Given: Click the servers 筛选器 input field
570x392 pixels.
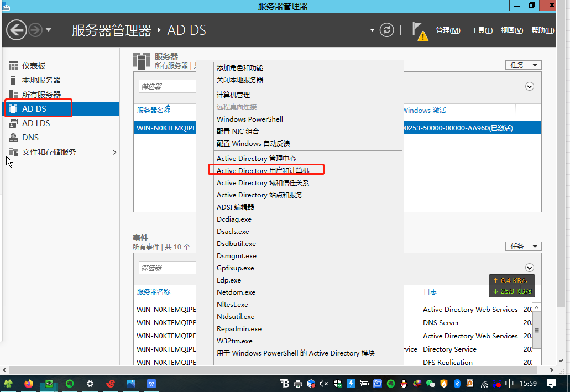Looking at the screenshot, I should (x=167, y=87).
